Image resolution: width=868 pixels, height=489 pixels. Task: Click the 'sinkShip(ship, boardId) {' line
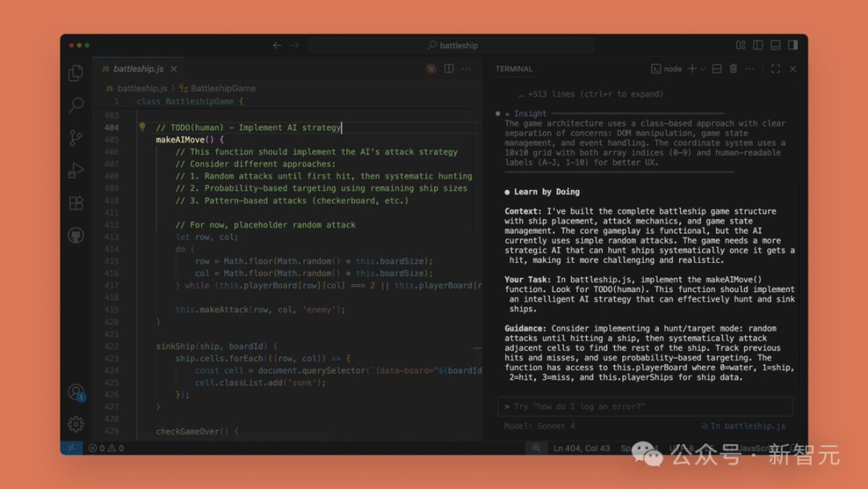216,346
